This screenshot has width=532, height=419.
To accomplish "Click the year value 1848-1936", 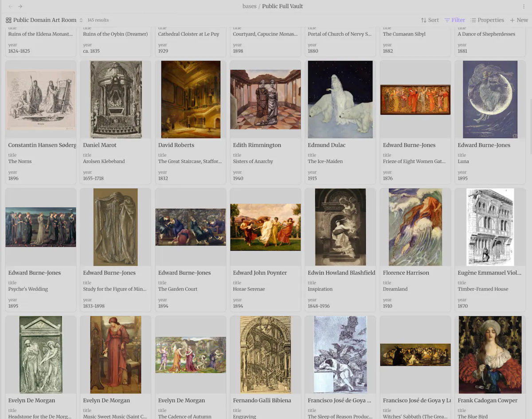I will (x=319, y=306).
